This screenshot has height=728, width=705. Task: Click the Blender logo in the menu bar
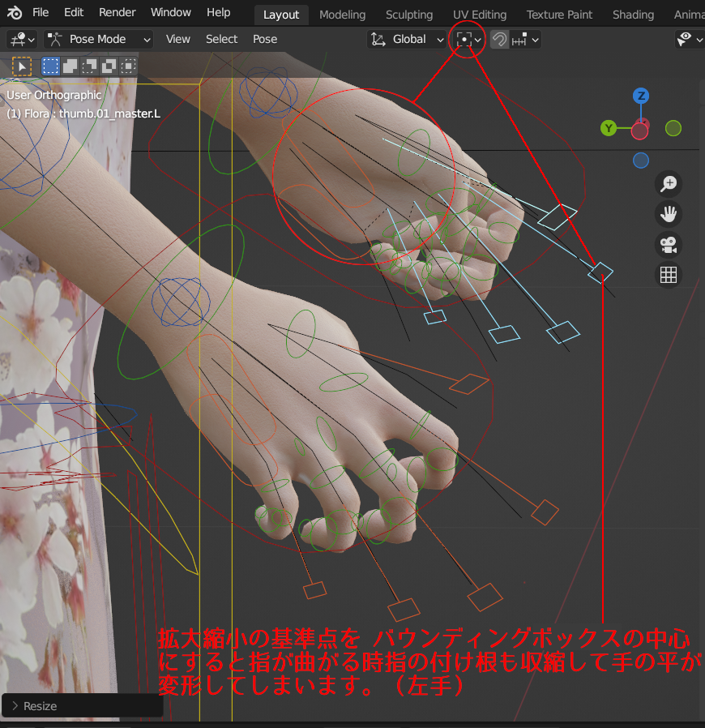(12, 12)
